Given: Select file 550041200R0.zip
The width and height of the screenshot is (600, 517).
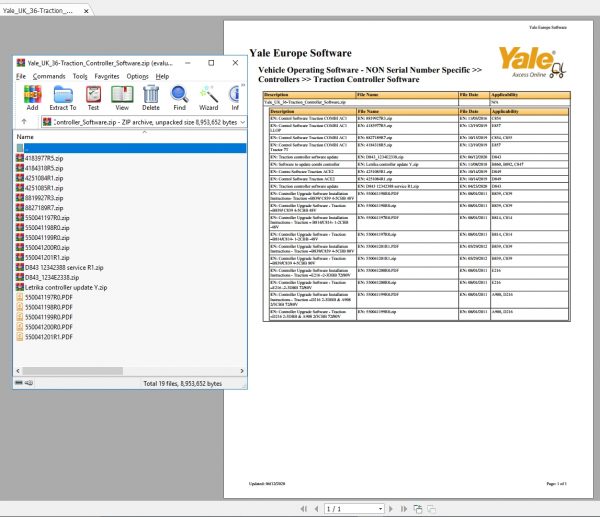Looking at the screenshot, I should [x=43, y=248].
